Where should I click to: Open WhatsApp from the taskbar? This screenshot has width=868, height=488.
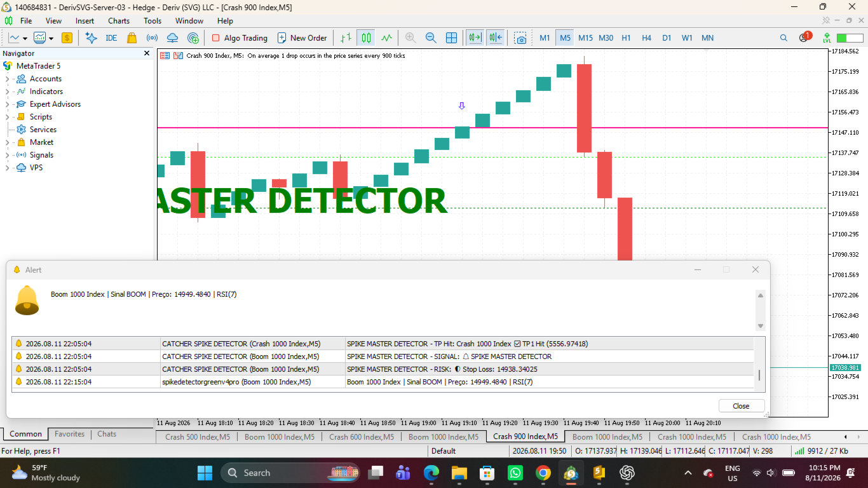[515, 473]
